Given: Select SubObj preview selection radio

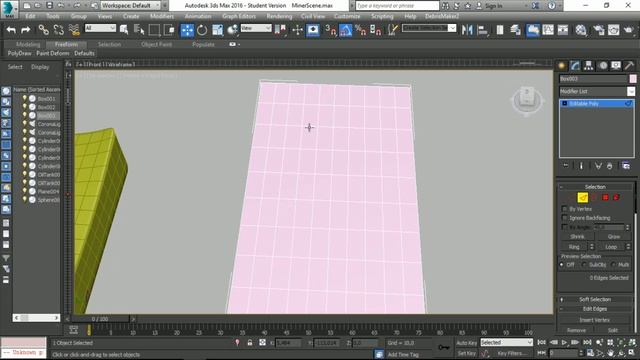Looking at the screenshot, I should pyautogui.click(x=584, y=264).
